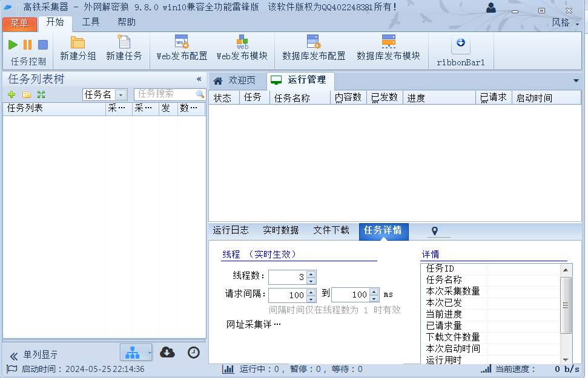
Task: Click the yellow folder icon in task tree toolbar
Action: point(26,94)
